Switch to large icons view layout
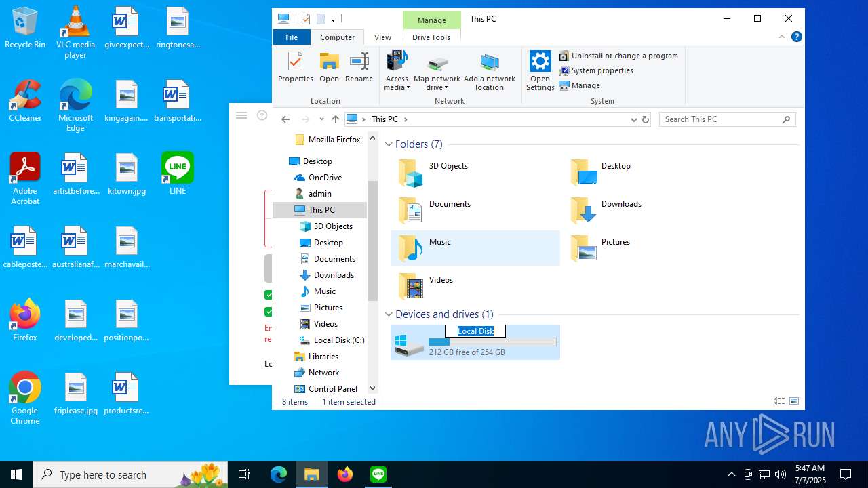 [794, 401]
